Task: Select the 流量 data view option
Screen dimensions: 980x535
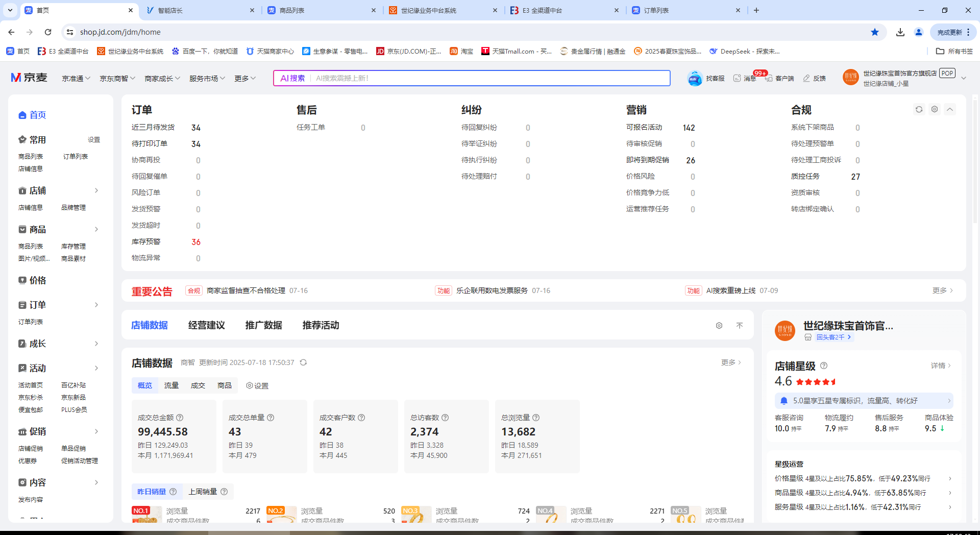Action: (x=171, y=385)
